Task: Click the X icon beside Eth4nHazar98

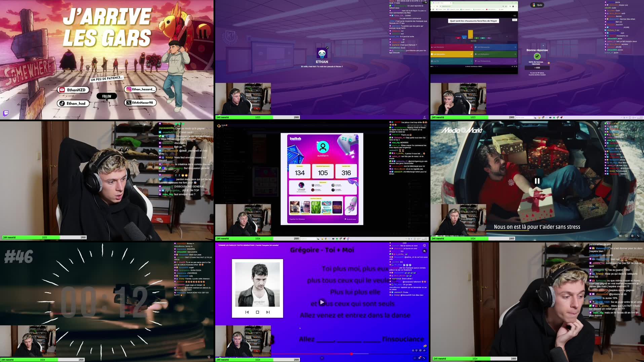Action: [x=128, y=103]
